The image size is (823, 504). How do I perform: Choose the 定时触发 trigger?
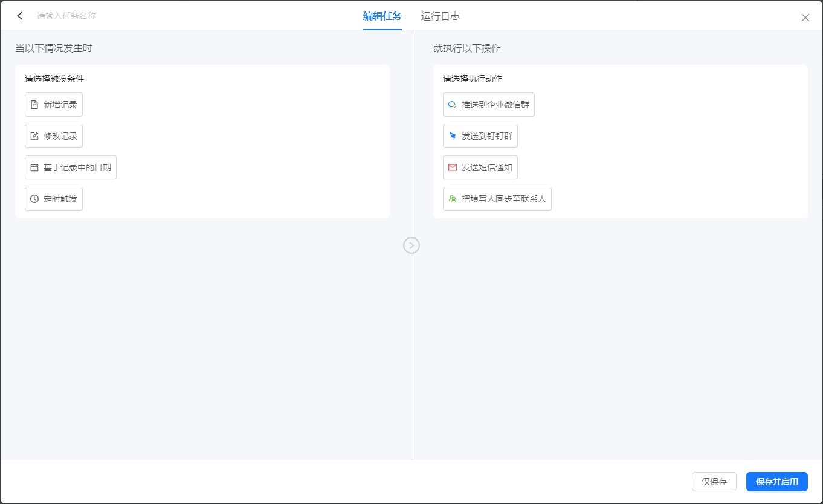pos(54,199)
